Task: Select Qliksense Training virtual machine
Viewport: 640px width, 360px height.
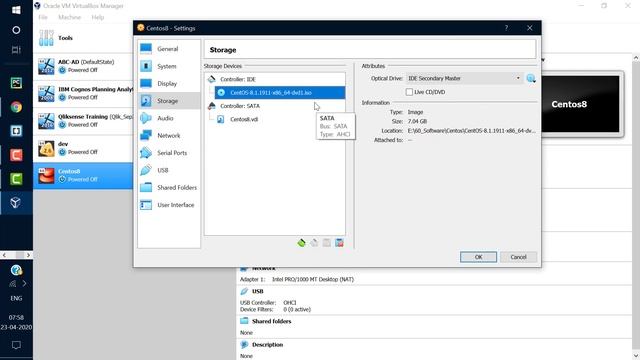Action: point(83,121)
